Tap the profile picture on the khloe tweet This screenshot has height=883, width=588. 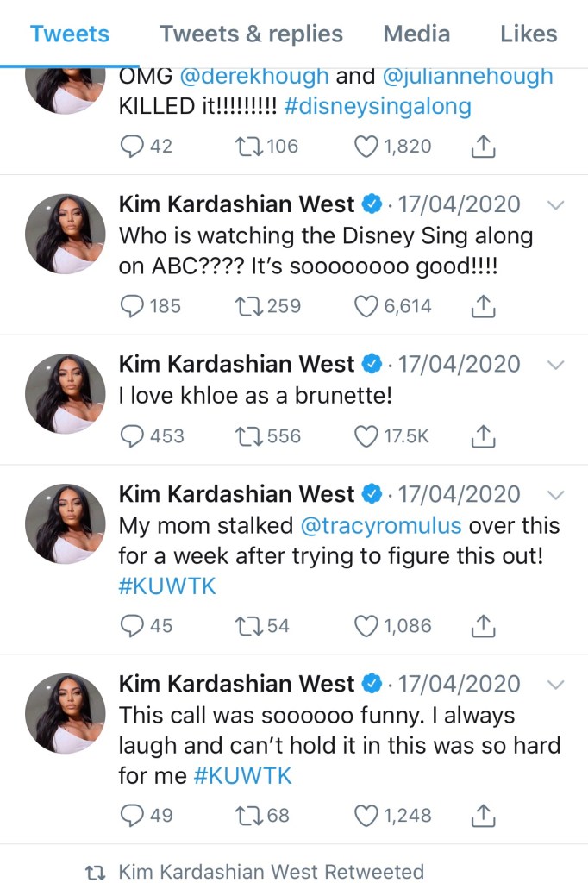click(66, 393)
